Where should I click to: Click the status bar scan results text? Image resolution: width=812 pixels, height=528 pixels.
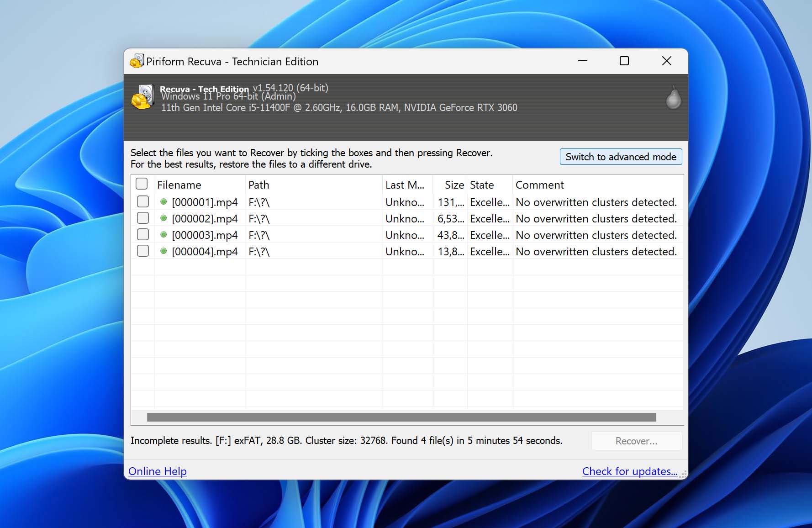[x=346, y=440]
